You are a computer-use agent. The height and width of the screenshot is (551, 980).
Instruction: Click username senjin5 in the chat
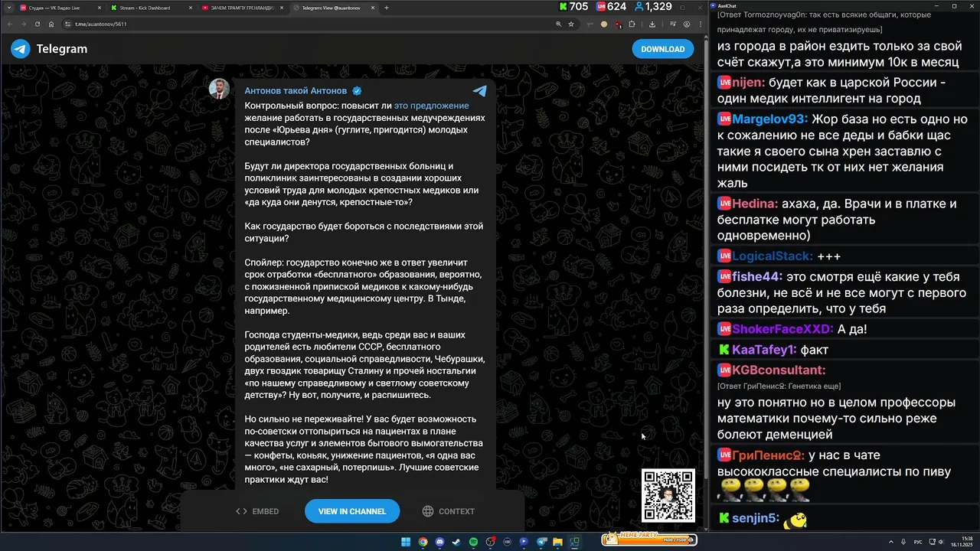pos(755,519)
